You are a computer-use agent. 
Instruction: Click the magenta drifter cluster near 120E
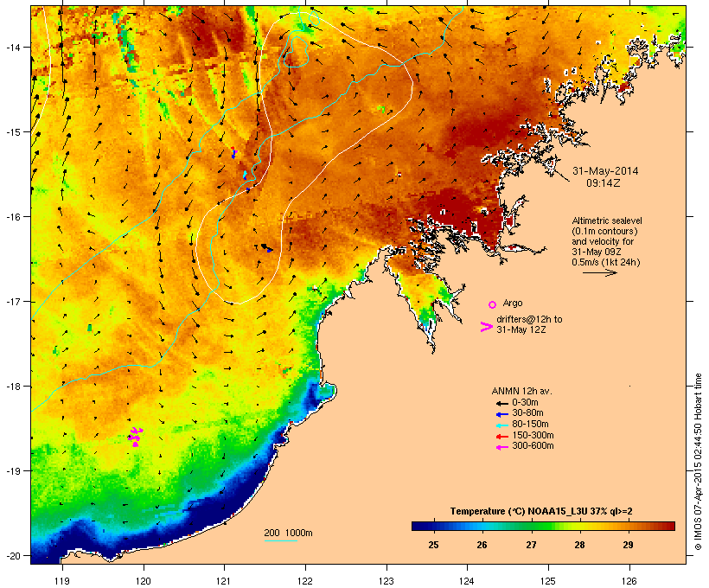tap(135, 437)
